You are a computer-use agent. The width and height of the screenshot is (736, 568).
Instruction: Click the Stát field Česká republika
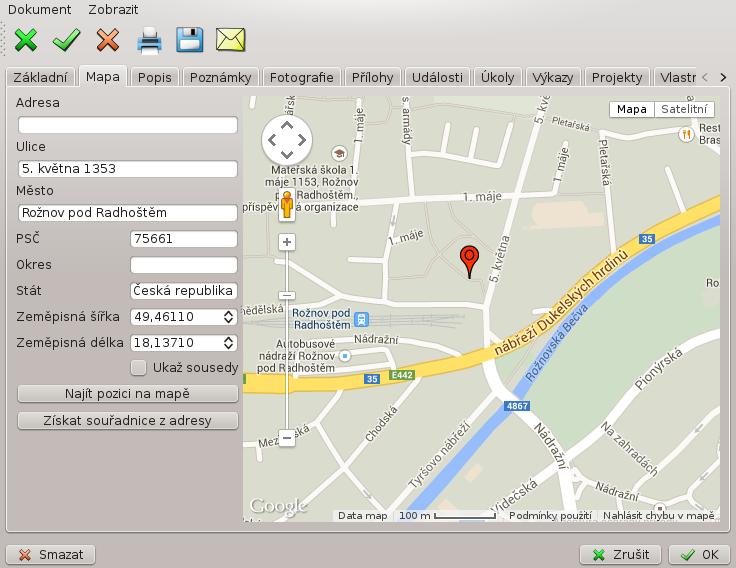(184, 291)
